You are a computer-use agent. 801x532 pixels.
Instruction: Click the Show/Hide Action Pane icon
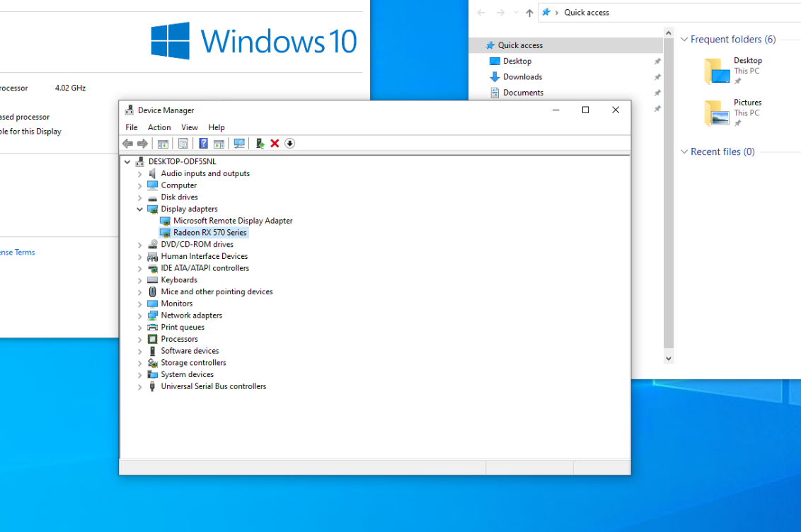click(219, 144)
